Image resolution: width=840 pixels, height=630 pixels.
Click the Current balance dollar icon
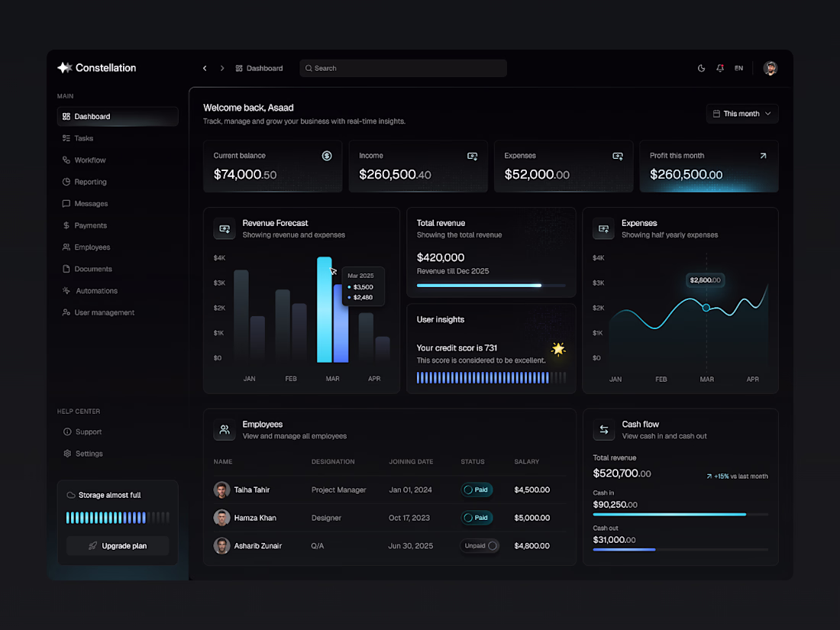click(x=327, y=156)
